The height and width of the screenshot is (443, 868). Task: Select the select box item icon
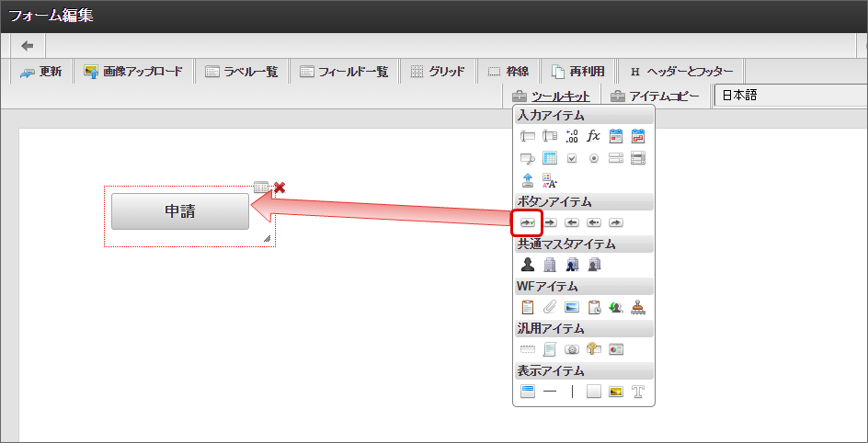[616, 158]
